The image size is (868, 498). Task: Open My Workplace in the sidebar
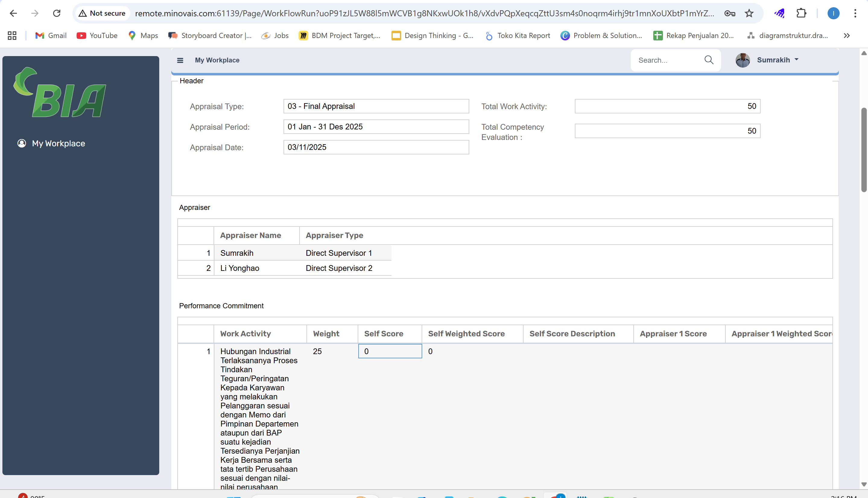click(58, 143)
